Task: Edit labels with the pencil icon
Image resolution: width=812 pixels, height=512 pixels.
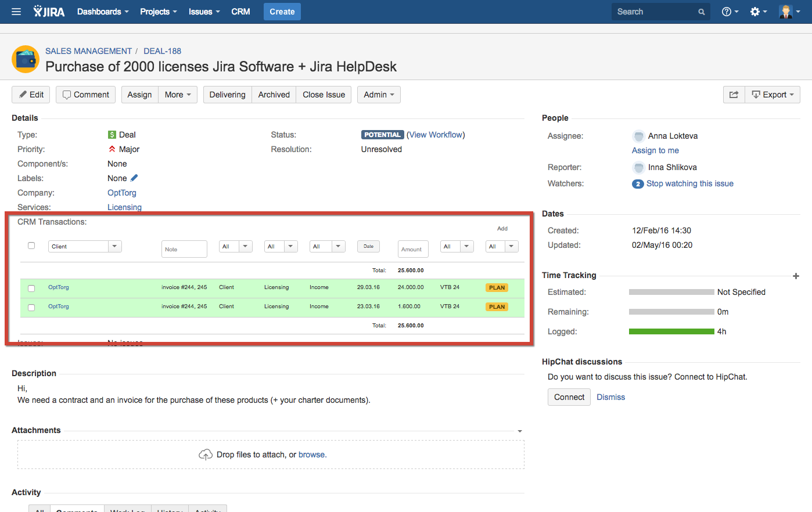Action: click(x=134, y=178)
